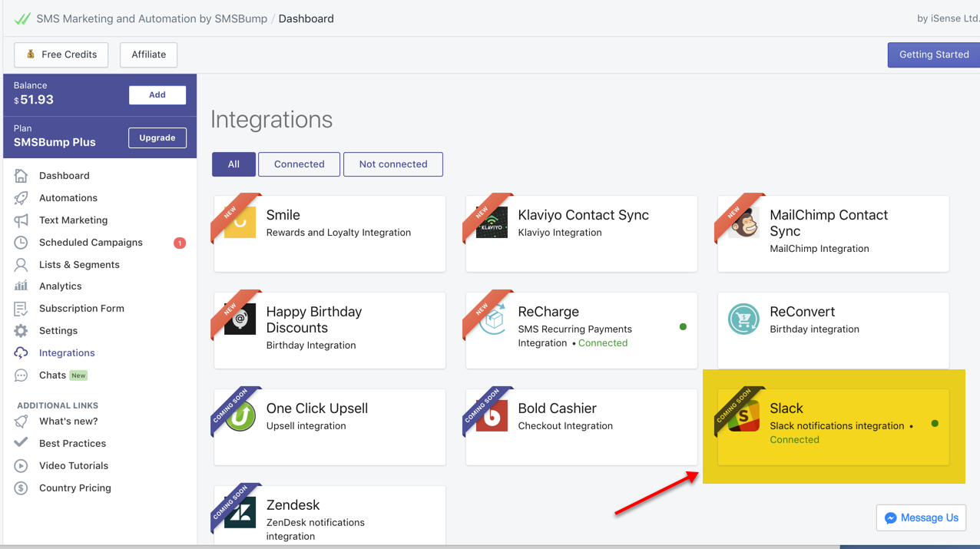This screenshot has width=980, height=549.
Task: Open the Klaviyo Contact Sync title
Action: tap(584, 215)
